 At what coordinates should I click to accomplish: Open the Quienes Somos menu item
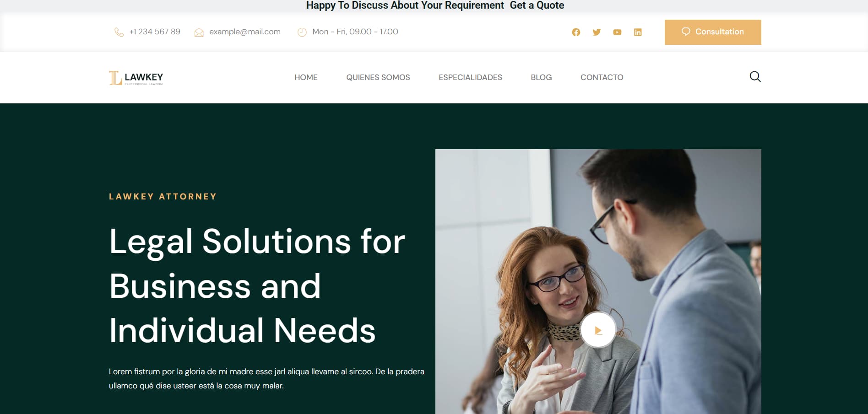pyautogui.click(x=378, y=77)
